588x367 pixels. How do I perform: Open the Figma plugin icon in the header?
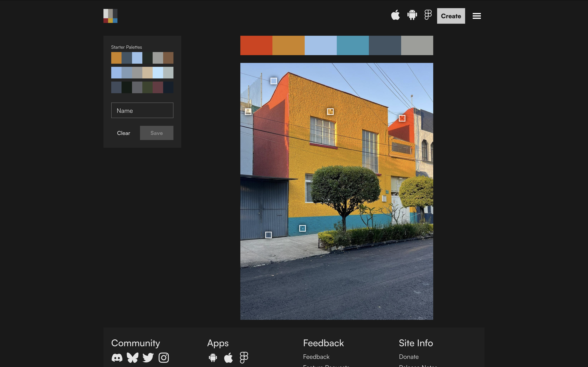tap(428, 15)
